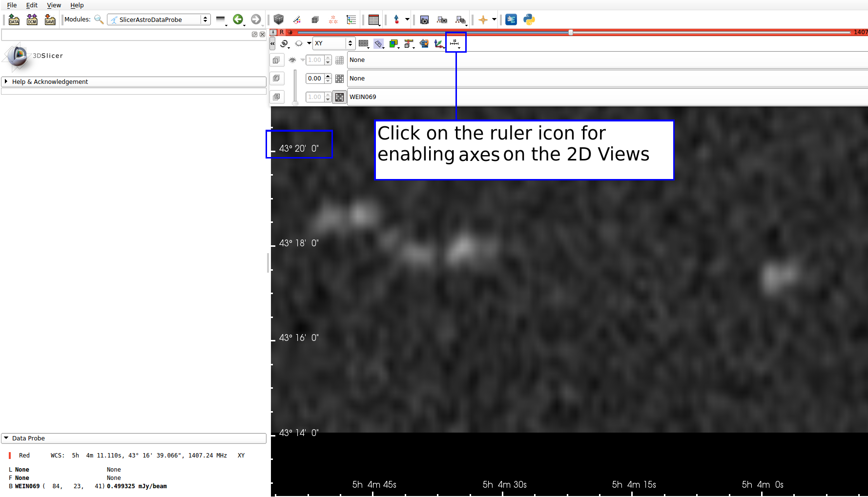This screenshot has height=497, width=868.
Task: Click the orientation marker axes icon
Action: (x=438, y=43)
